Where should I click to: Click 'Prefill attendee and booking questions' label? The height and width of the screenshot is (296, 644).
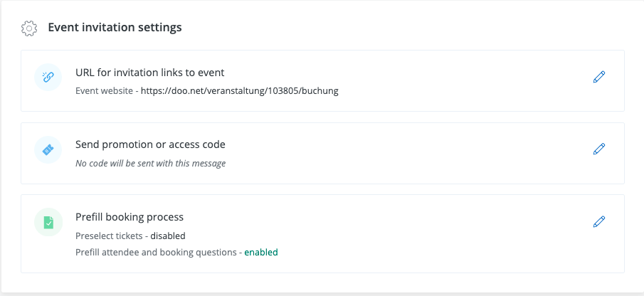[x=156, y=252]
